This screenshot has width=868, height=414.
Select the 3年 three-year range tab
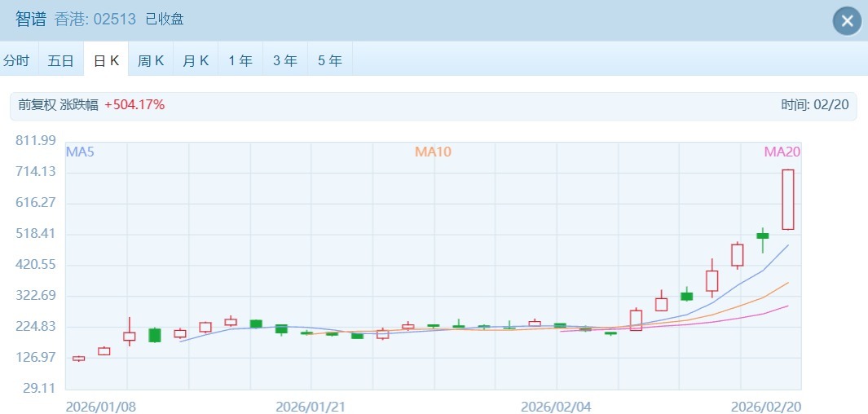[285, 60]
